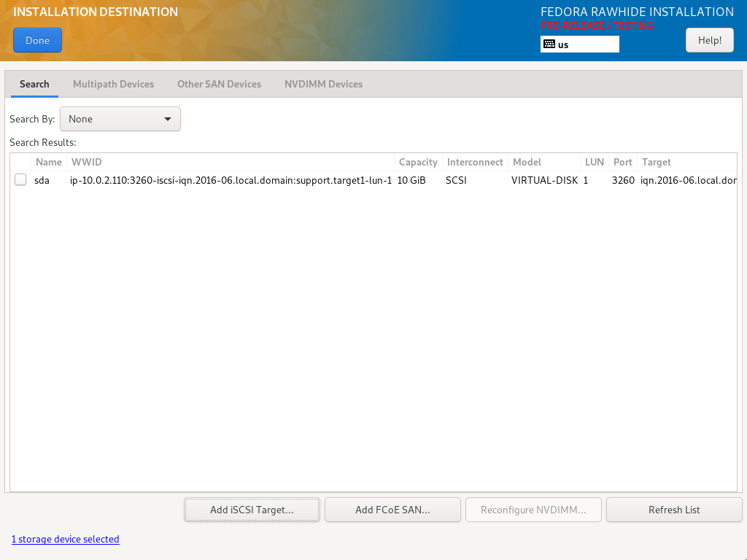Open the Other SAN Devices tab
Viewport: 747px width, 560px height.
click(x=219, y=85)
